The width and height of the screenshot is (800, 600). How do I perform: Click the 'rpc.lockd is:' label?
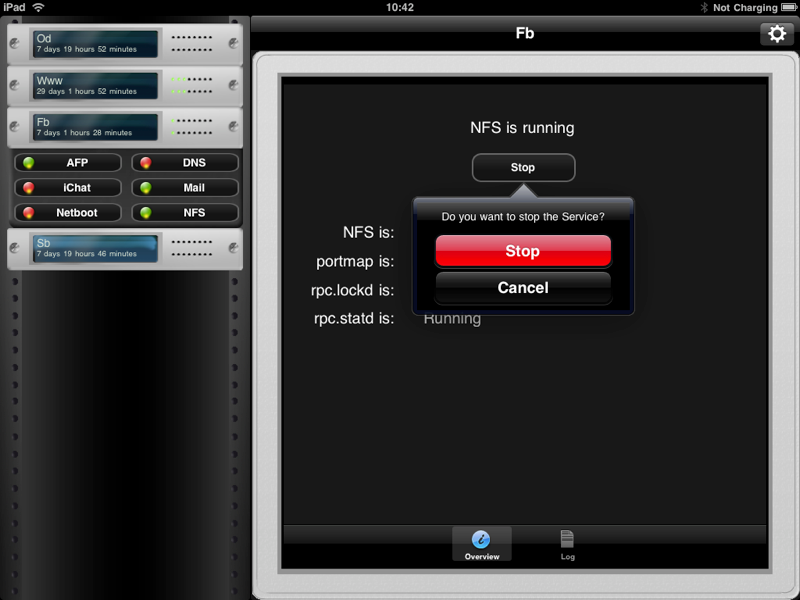point(353,290)
